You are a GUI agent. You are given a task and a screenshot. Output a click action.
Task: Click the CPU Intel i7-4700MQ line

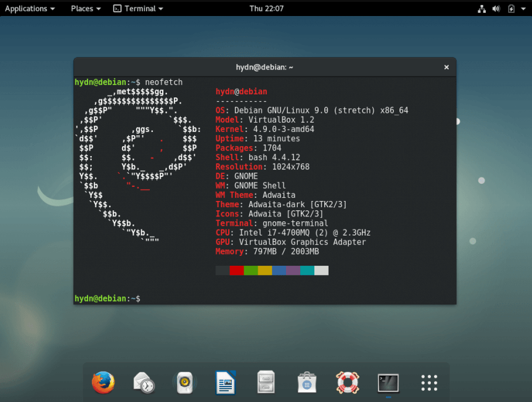293,232
